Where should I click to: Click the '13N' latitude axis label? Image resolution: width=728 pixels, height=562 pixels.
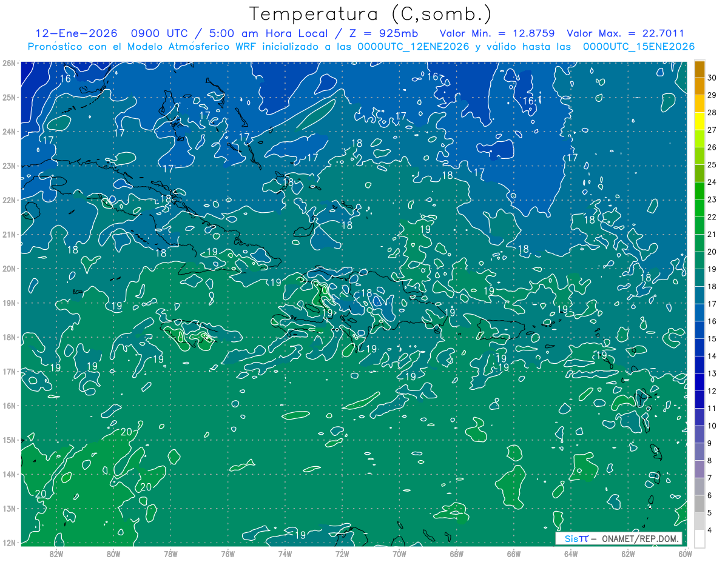coord(8,509)
